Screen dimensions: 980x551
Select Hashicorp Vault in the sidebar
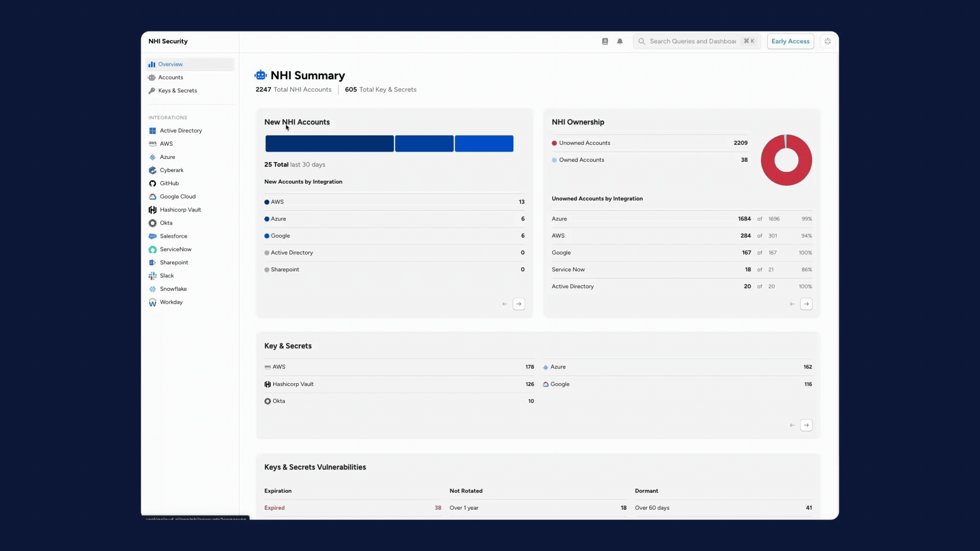tap(180, 210)
